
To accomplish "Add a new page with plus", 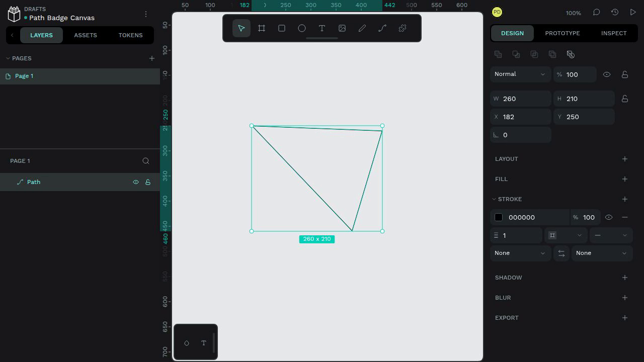I will (x=152, y=58).
